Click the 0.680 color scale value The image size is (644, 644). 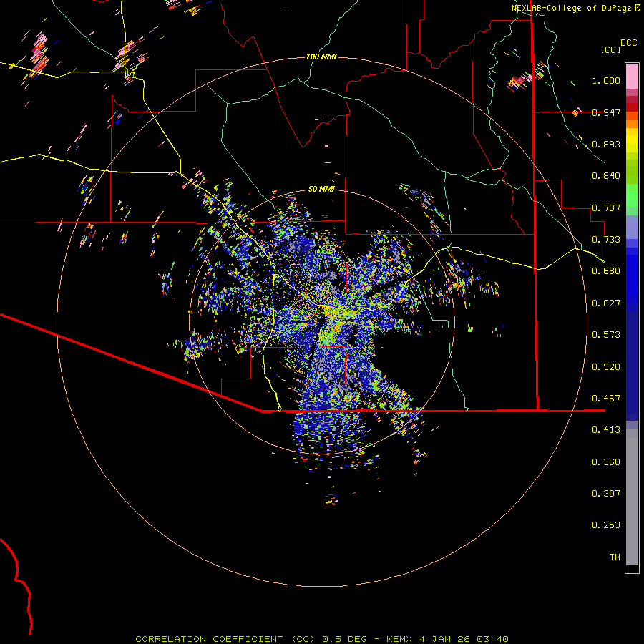[606, 271]
